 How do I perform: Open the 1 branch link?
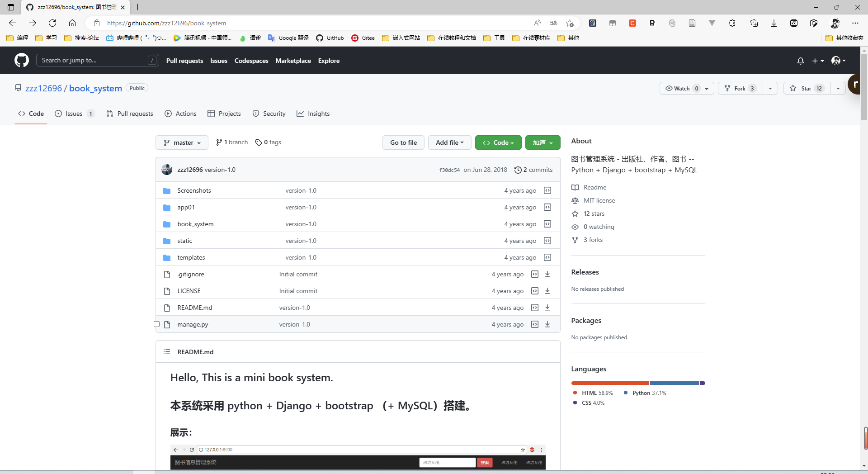pos(232,142)
